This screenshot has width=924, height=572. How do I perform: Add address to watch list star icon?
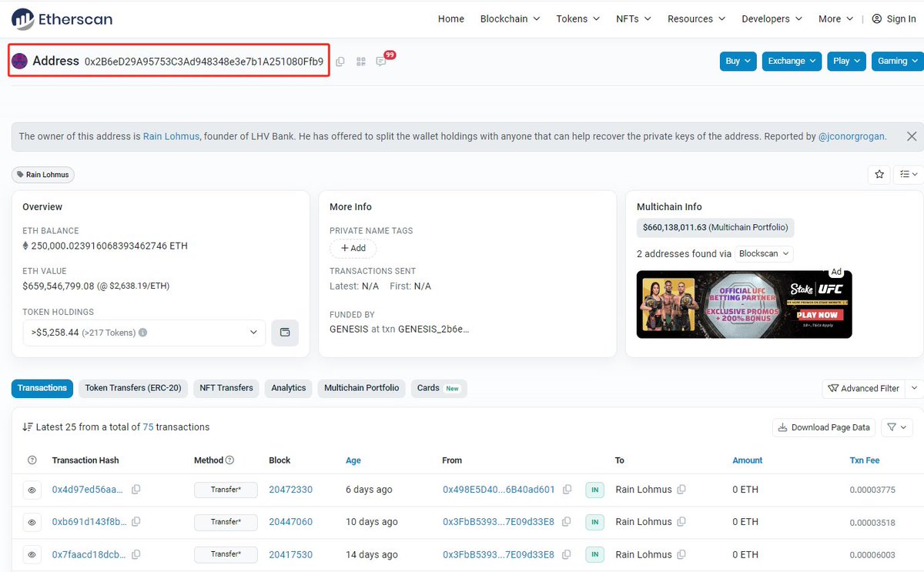click(x=879, y=175)
